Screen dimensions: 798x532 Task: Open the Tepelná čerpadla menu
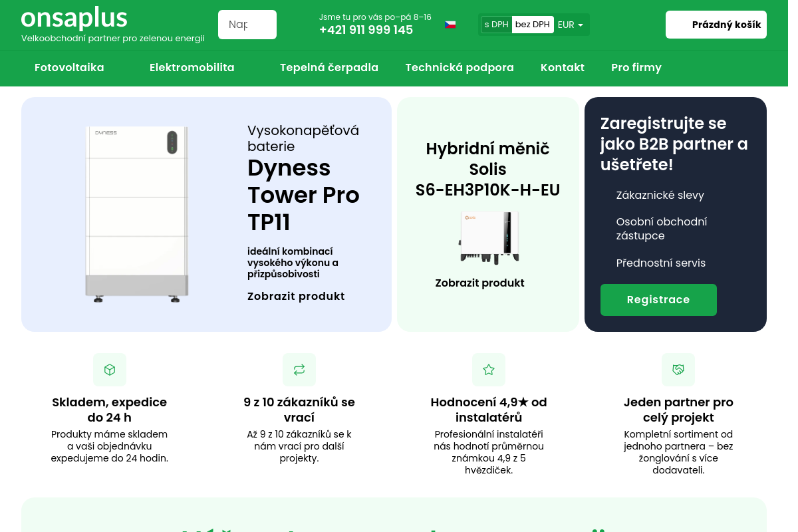click(x=329, y=67)
